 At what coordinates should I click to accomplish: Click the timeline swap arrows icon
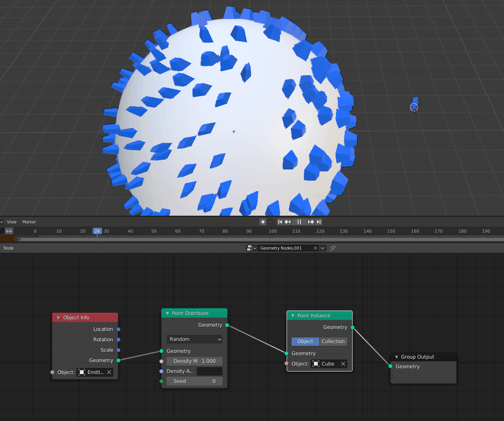[9, 231]
